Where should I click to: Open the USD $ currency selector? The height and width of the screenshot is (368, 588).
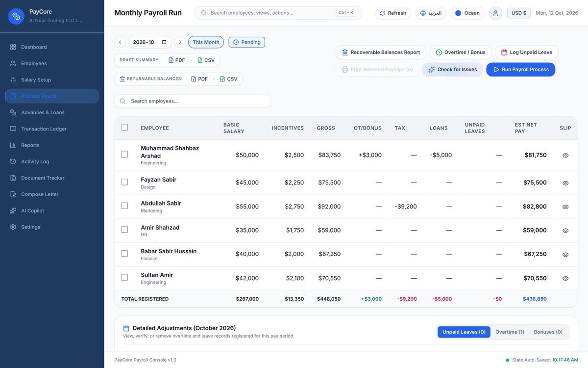coord(519,13)
